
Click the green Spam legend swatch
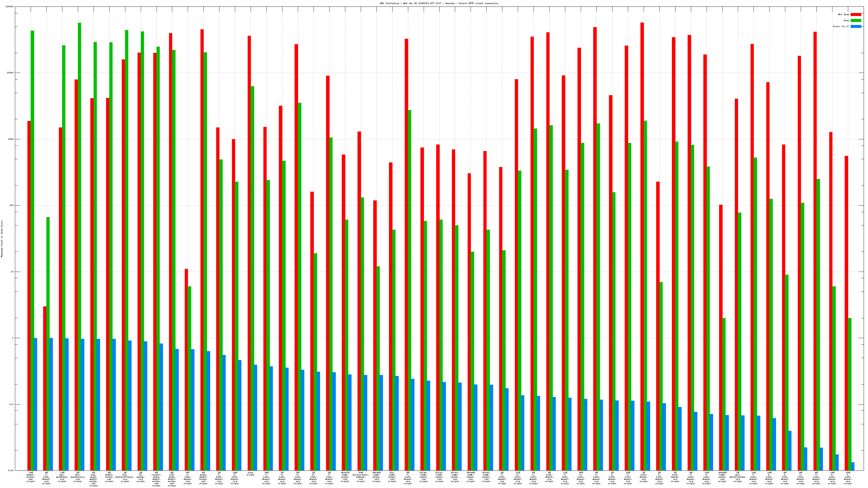coord(856,21)
